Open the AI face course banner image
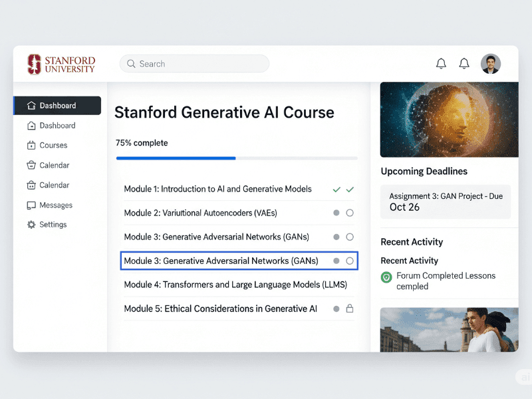532x399 pixels. (x=450, y=120)
